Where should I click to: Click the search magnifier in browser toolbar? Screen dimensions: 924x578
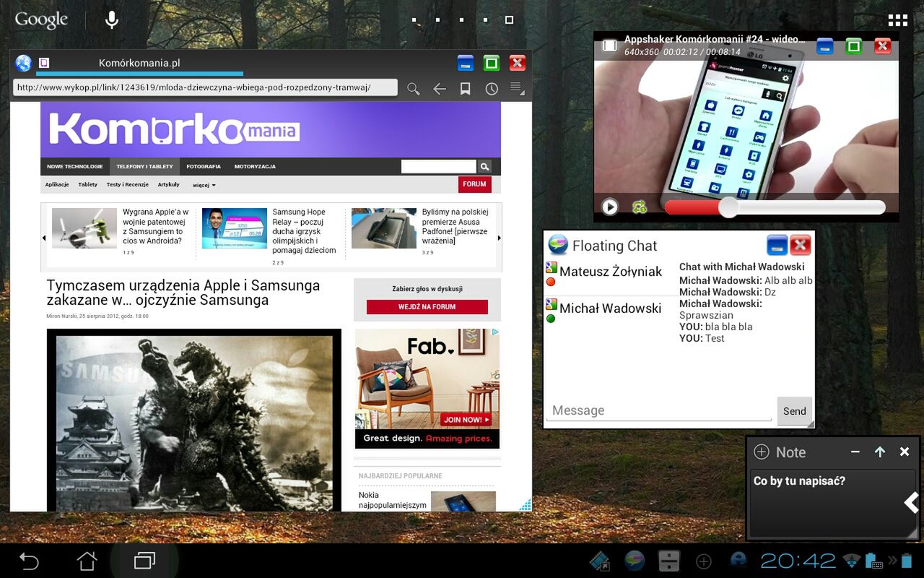click(413, 88)
